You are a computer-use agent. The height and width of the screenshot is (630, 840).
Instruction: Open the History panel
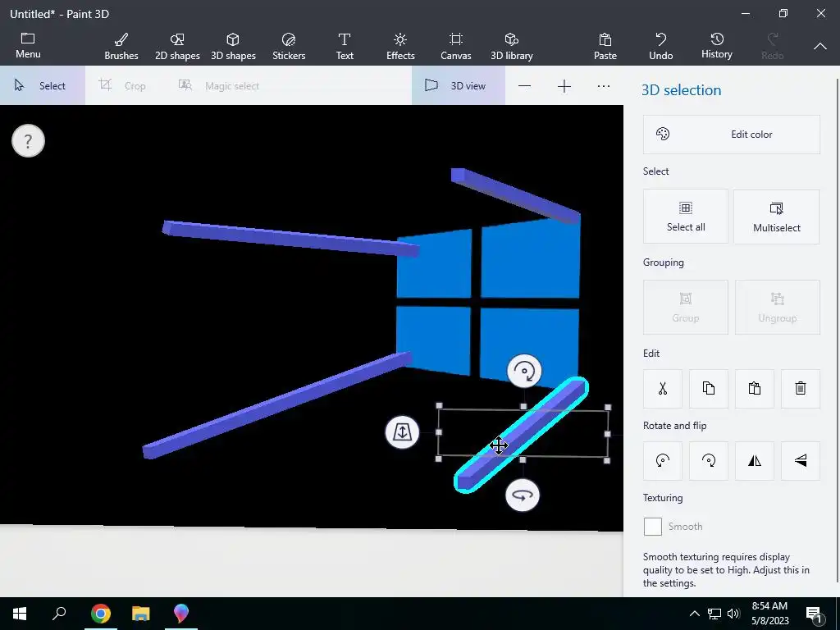[x=717, y=46]
